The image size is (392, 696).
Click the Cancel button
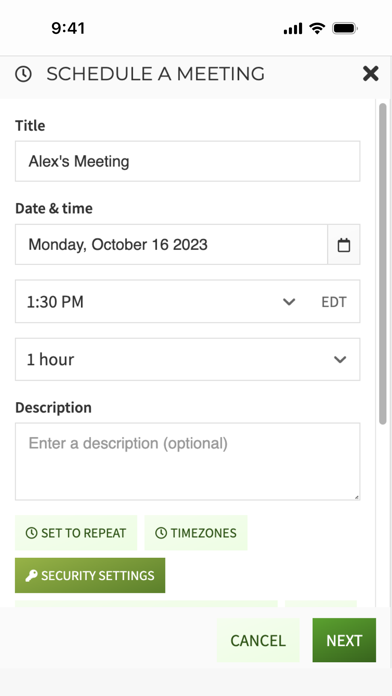point(258,641)
